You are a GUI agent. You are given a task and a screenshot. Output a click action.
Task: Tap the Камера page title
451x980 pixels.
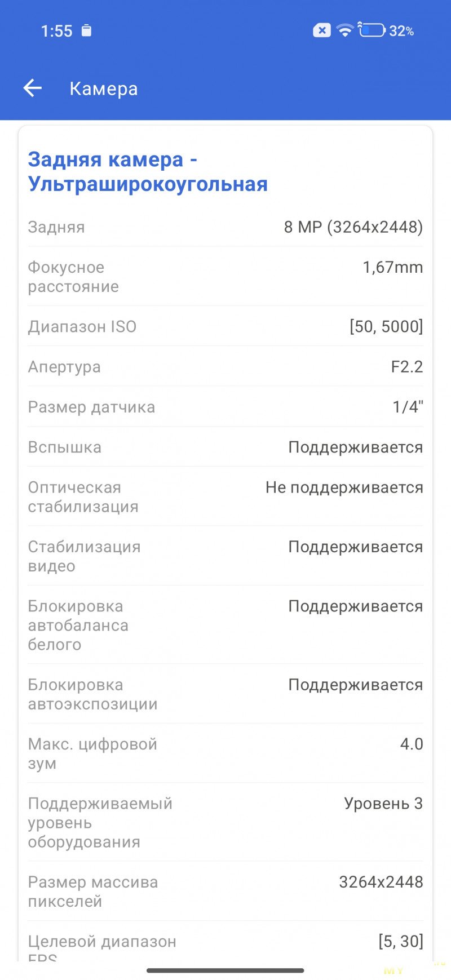click(103, 88)
